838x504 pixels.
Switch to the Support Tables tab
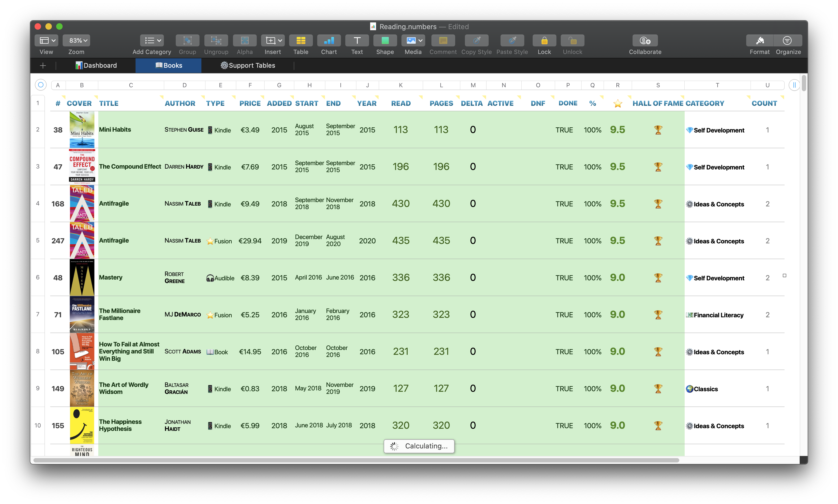click(x=247, y=66)
